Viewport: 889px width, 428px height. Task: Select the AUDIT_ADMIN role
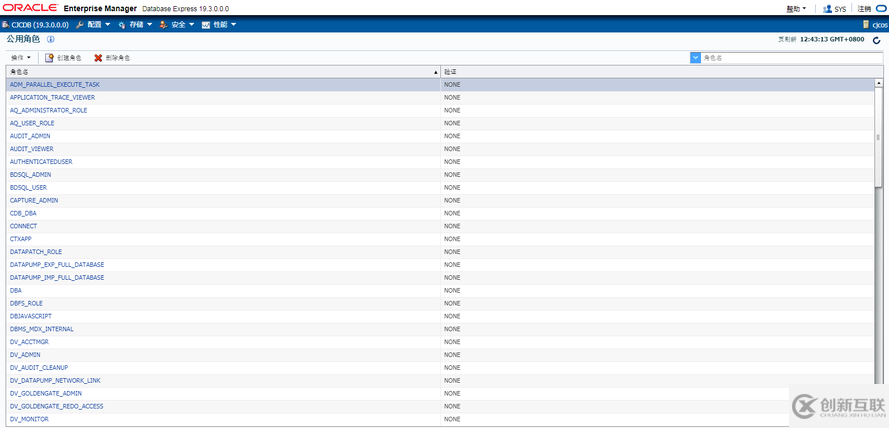(x=30, y=136)
